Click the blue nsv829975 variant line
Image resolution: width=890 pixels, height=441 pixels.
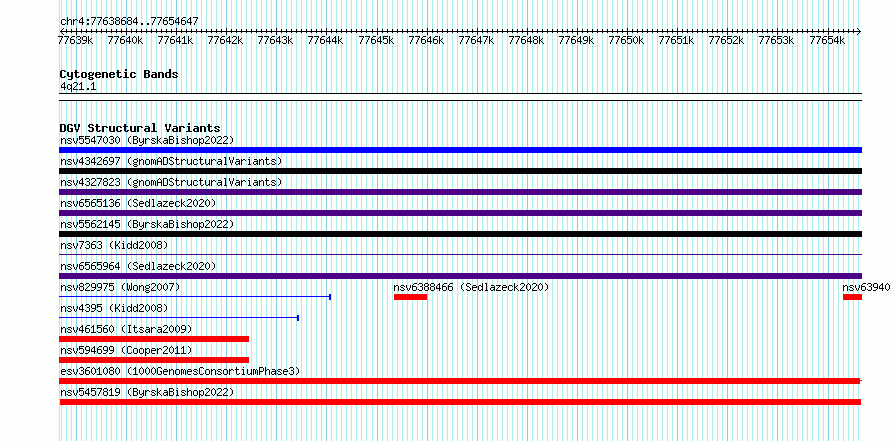coord(195,296)
